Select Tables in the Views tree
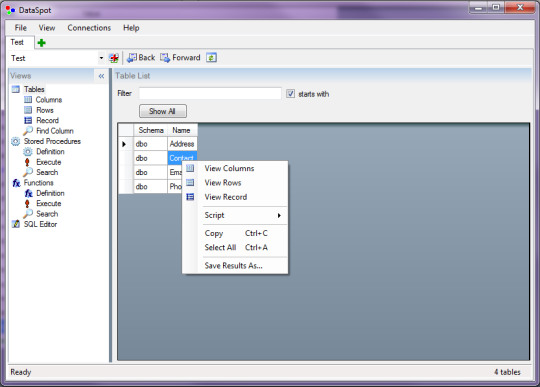Viewport: 540px width, 387px height. pos(34,89)
